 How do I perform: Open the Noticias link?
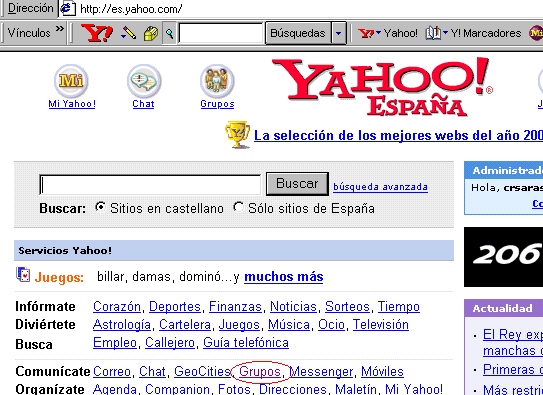point(293,307)
